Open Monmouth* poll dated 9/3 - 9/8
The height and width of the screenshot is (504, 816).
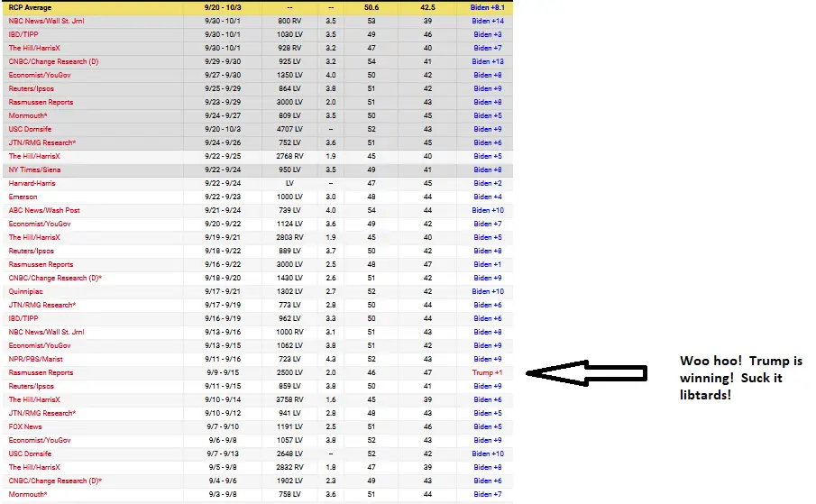click(28, 494)
